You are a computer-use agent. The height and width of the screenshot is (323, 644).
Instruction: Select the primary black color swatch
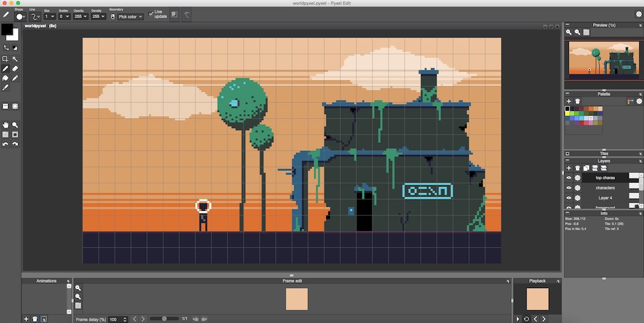(x=6, y=29)
